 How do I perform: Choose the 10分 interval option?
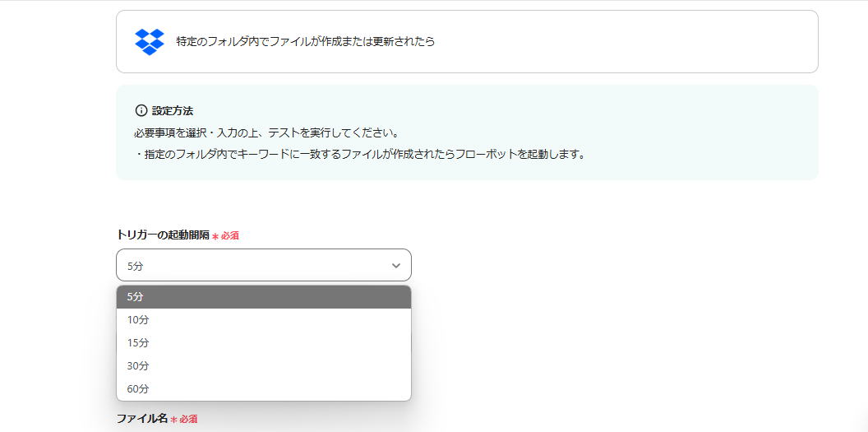(x=264, y=320)
